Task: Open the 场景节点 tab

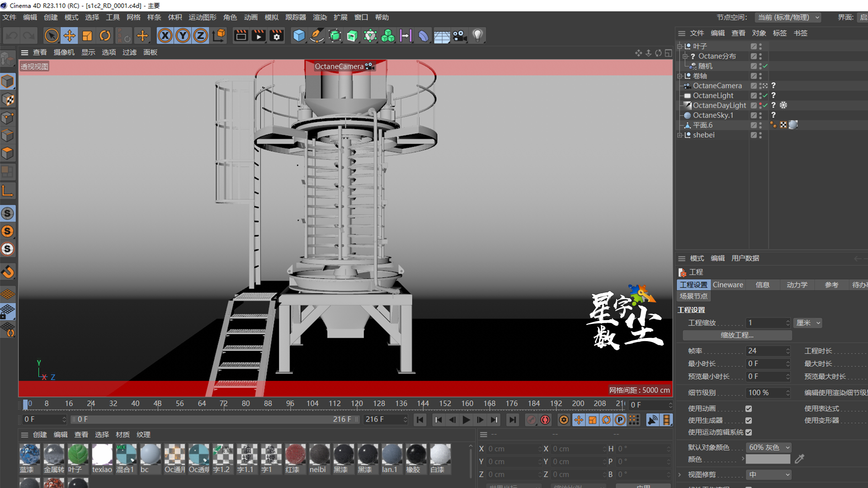Action: (693, 296)
